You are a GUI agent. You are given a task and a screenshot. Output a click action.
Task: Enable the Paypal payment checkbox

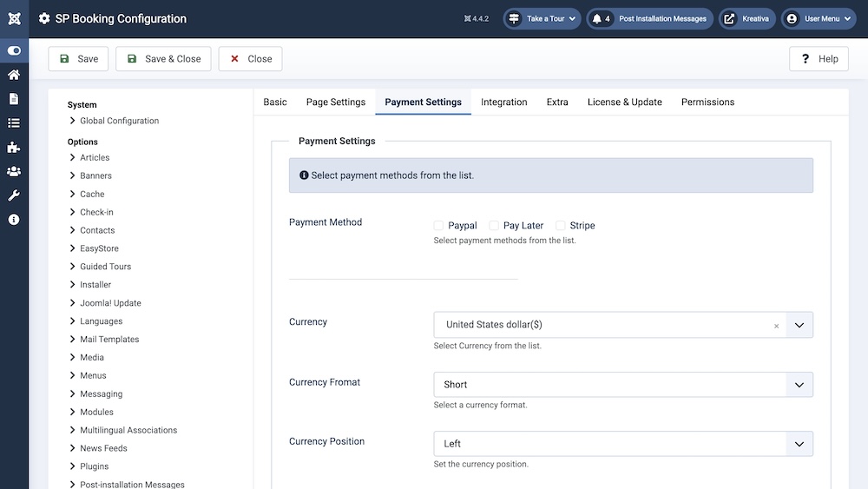pos(438,226)
